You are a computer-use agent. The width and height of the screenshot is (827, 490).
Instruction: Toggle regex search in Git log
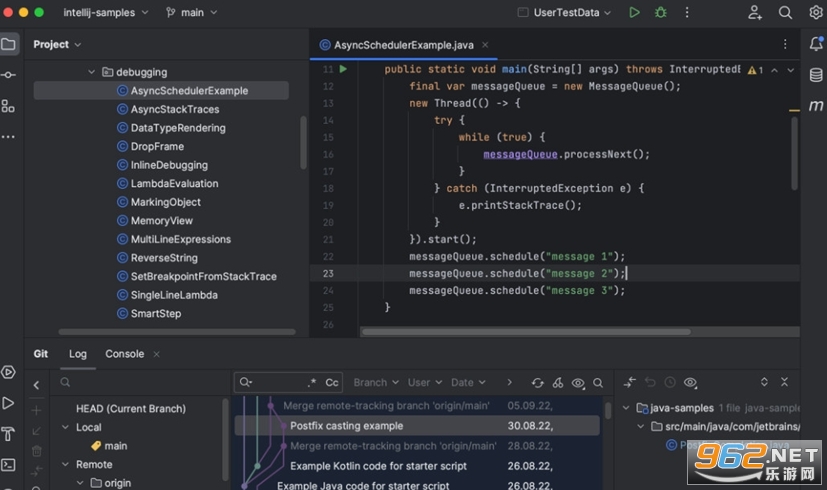coord(312,382)
